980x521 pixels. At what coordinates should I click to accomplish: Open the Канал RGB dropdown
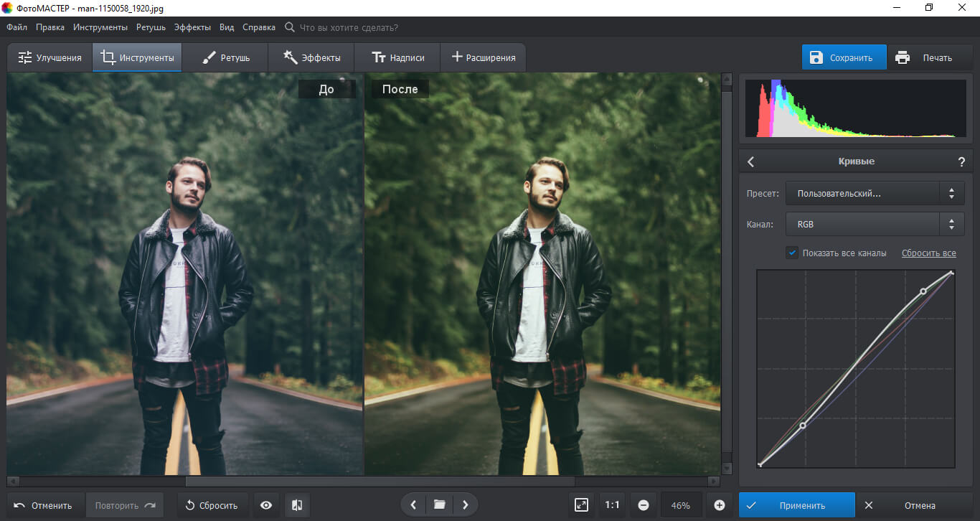click(875, 225)
